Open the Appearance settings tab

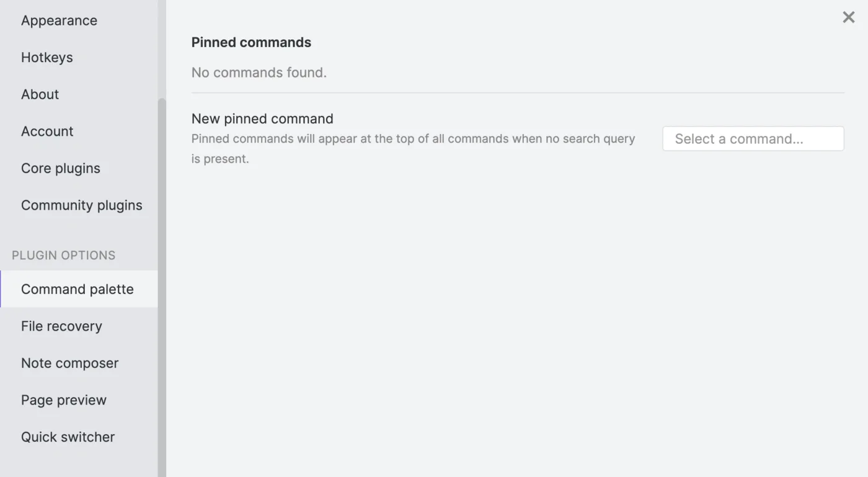tap(59, 20)
